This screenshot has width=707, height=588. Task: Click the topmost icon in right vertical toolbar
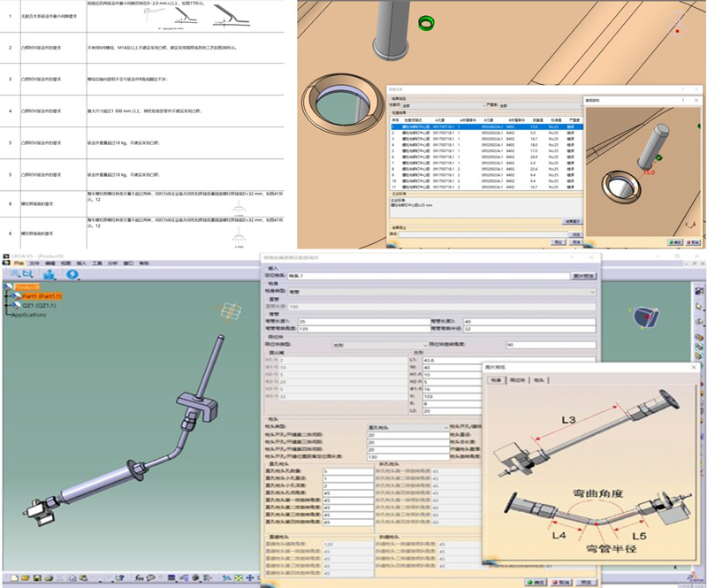699,292
